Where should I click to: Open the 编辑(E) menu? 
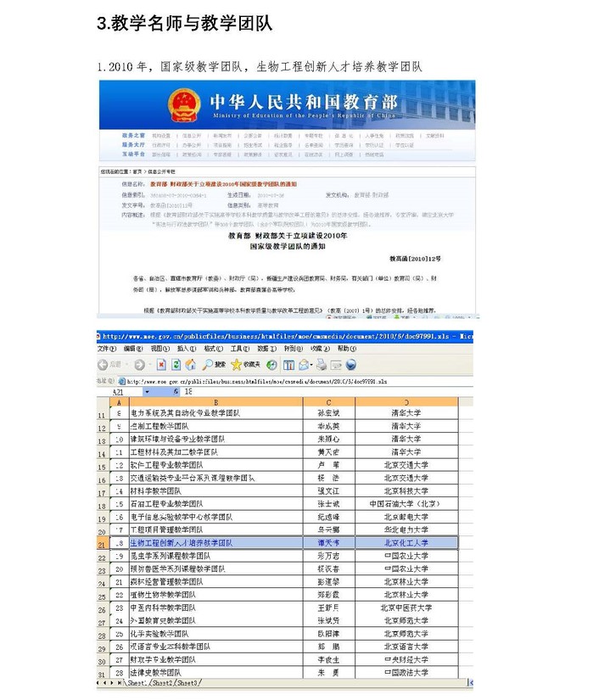[133, 349]
